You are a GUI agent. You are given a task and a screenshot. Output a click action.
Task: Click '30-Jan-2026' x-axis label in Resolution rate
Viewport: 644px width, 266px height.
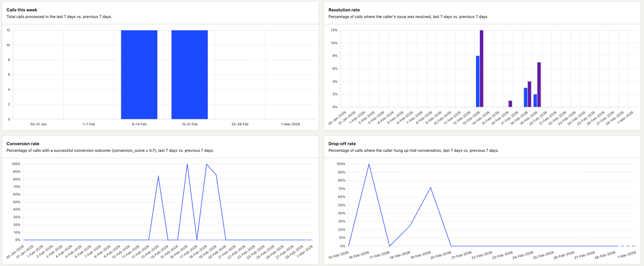pos(337,118)
